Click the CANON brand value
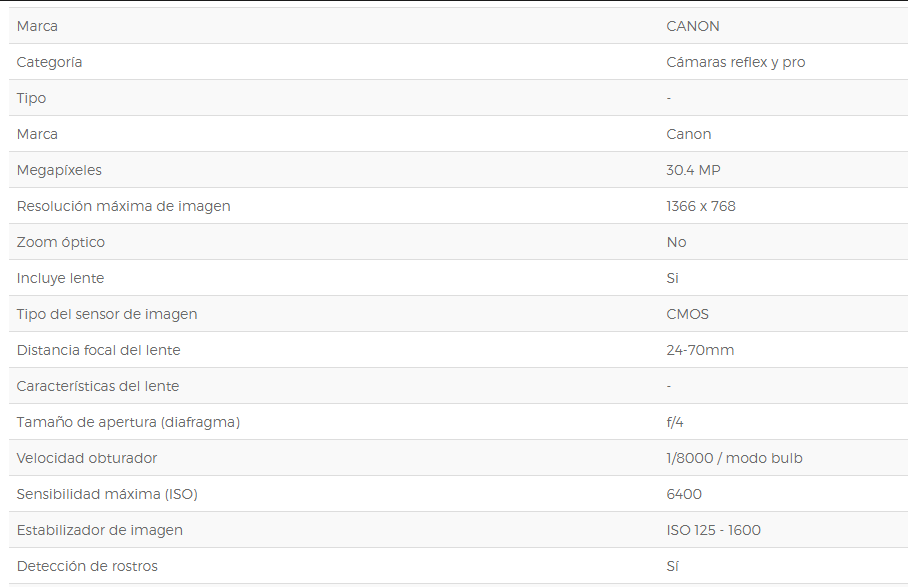Image resolution: width=908 pixels, height=587 pixels. coord(693,26)
